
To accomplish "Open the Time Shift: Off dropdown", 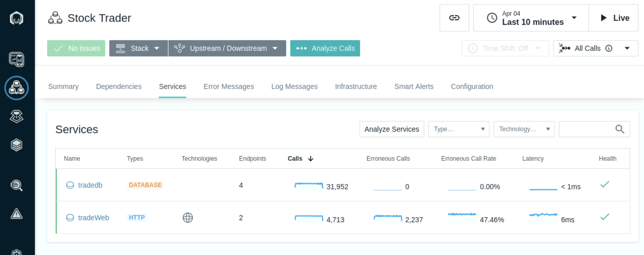I will point(505,48).
